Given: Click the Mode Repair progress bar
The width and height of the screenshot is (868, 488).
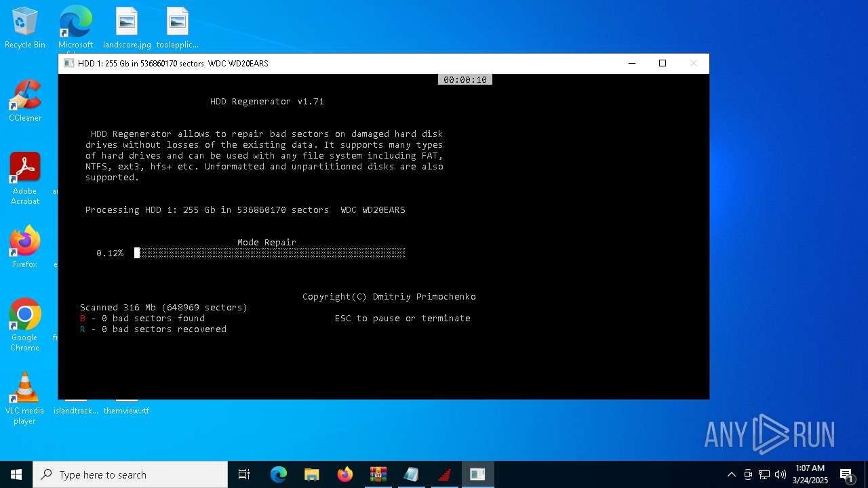Looking at the screenshot, I should click(x=270, y=253).
